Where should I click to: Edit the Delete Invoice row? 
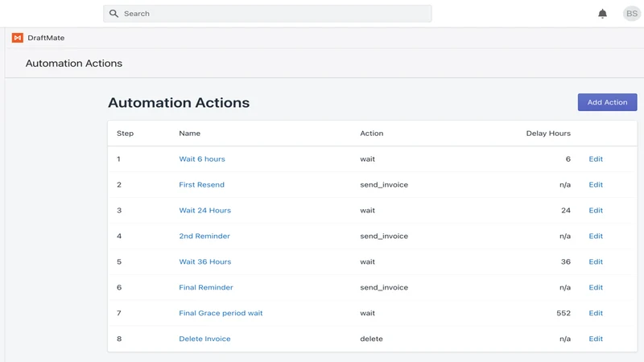point(596,339)
